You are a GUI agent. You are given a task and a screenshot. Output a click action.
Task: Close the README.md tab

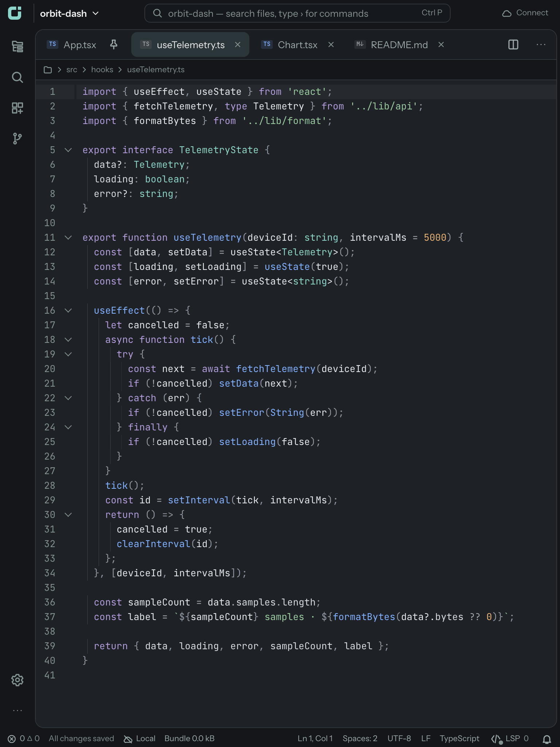441,44
